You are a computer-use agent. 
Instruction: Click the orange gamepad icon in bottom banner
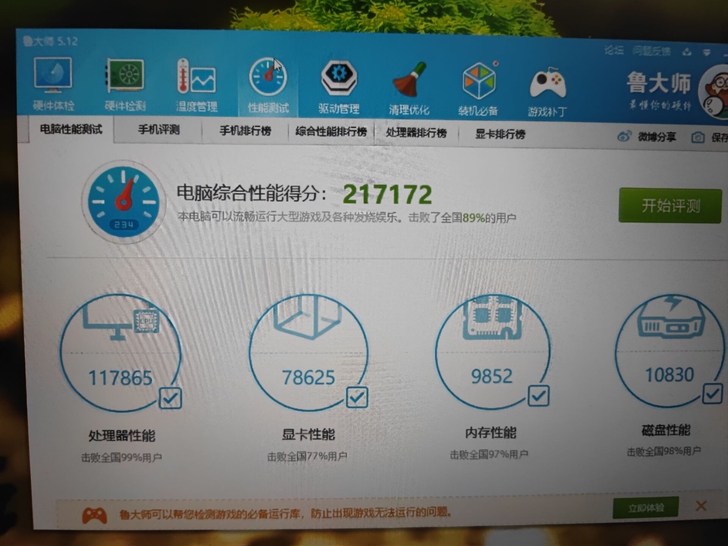94,515
